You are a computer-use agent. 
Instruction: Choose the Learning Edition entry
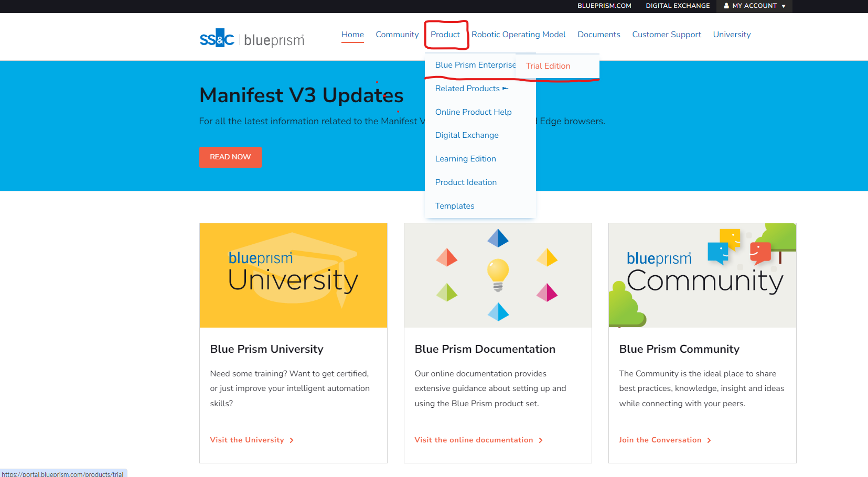[465, 159]
